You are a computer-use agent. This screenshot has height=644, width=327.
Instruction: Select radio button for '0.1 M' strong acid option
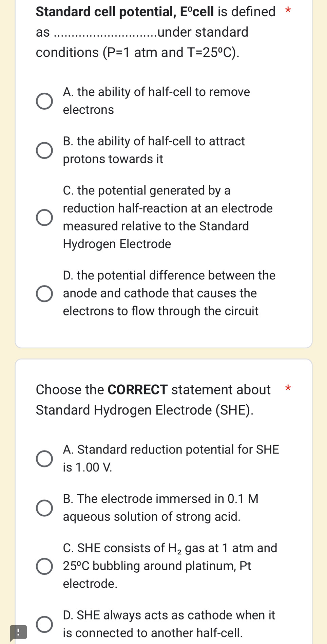pos(44,508)
